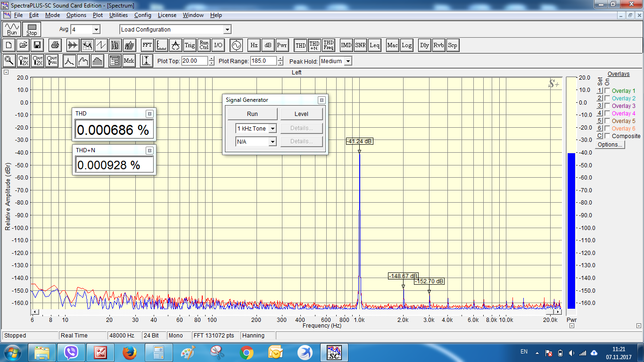Open the Utilities menu
Viewport: 644px width, 362px height.
point(118,15)
